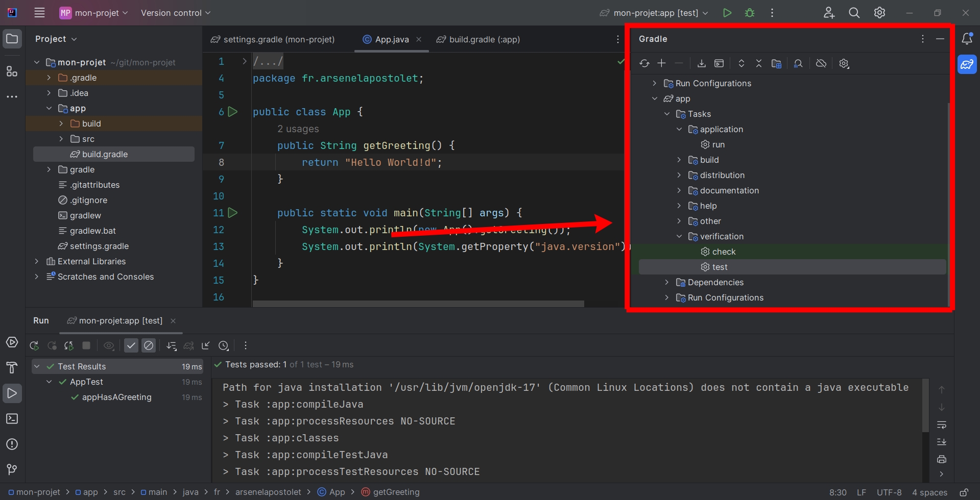980x500 pixels.
Task: Select build.gradle in project tree
Action: tap(114, 154)
